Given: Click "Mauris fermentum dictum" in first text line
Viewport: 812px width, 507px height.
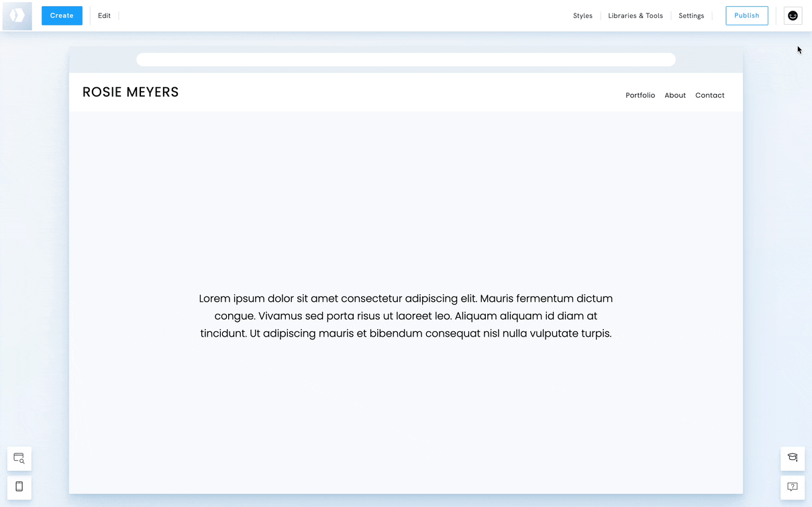Looking at the screenshot, I should (546, 298).
